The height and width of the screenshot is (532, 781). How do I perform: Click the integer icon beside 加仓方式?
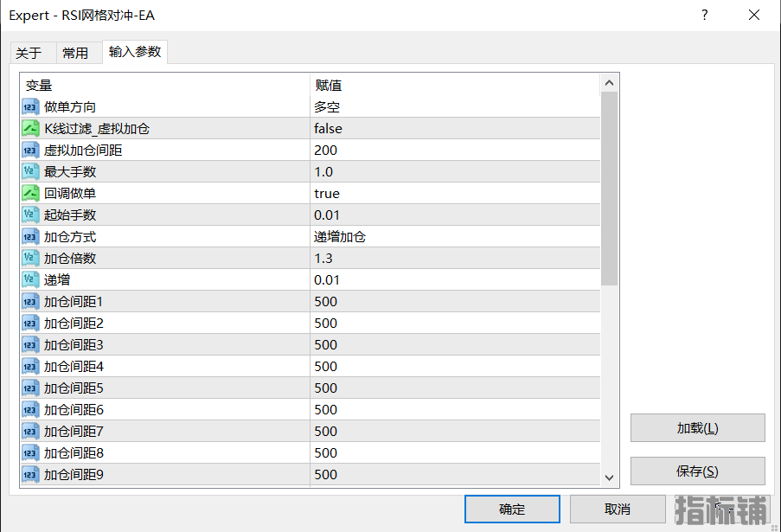(30, 237)
